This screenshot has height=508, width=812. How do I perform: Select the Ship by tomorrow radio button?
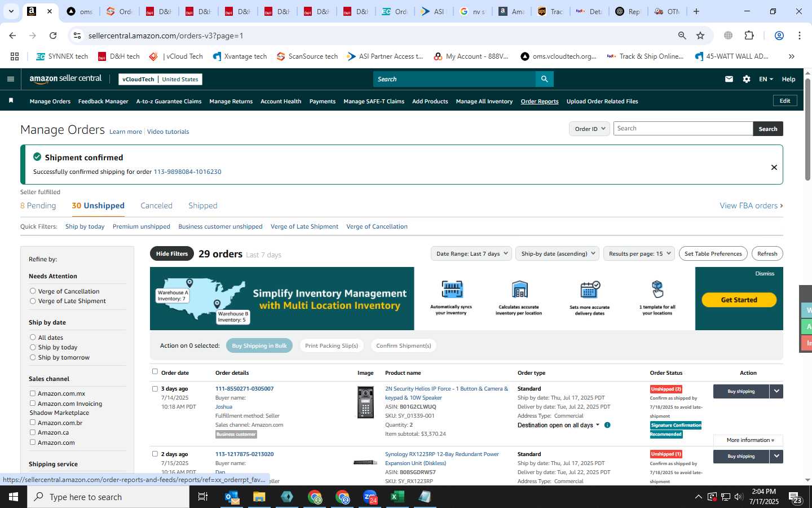coord(33,357)
